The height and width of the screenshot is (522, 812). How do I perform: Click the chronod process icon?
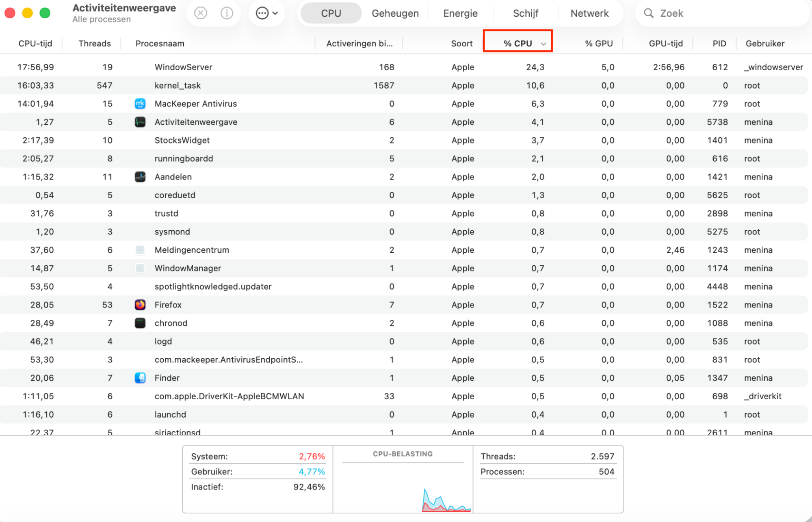click(140, 323)
